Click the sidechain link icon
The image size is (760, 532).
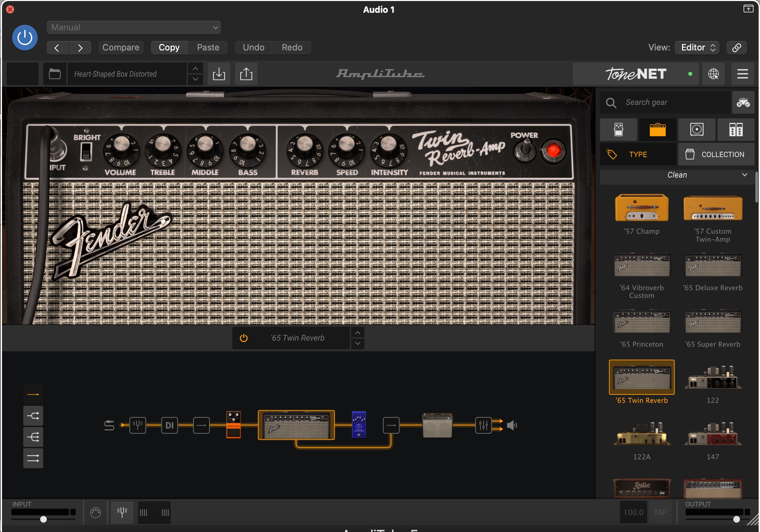736,47
